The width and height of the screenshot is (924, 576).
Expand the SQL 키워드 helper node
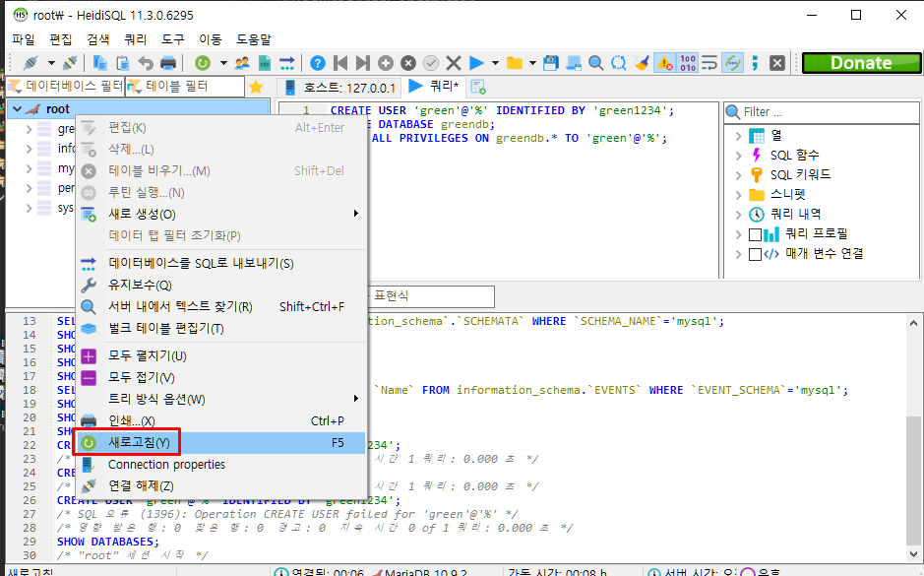tap(738, 175)
